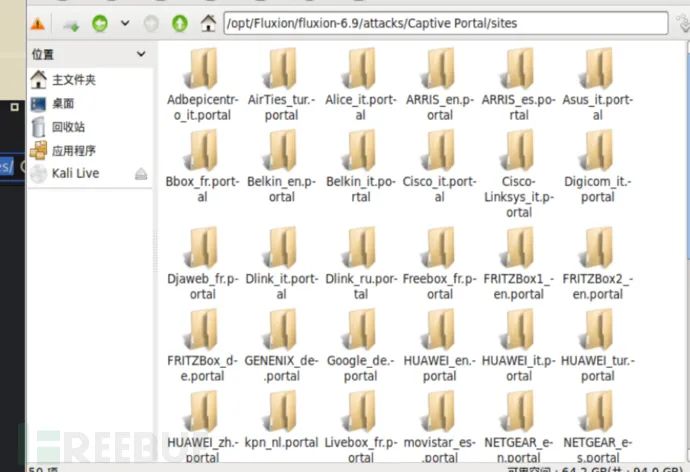
Task: Go up one directory with the green up arrow
Action: [180, 23]
